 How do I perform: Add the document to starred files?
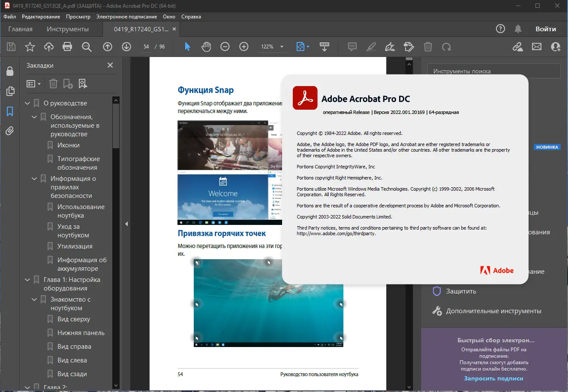point(30,47)
